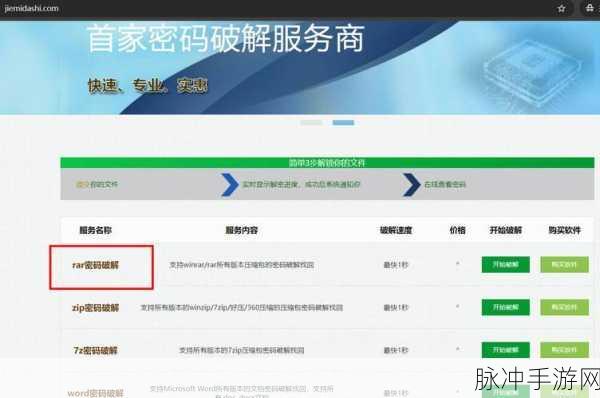Open the zip密码破解 service link
The width and height of the screenshot is (600, 398).
[96, 308]
